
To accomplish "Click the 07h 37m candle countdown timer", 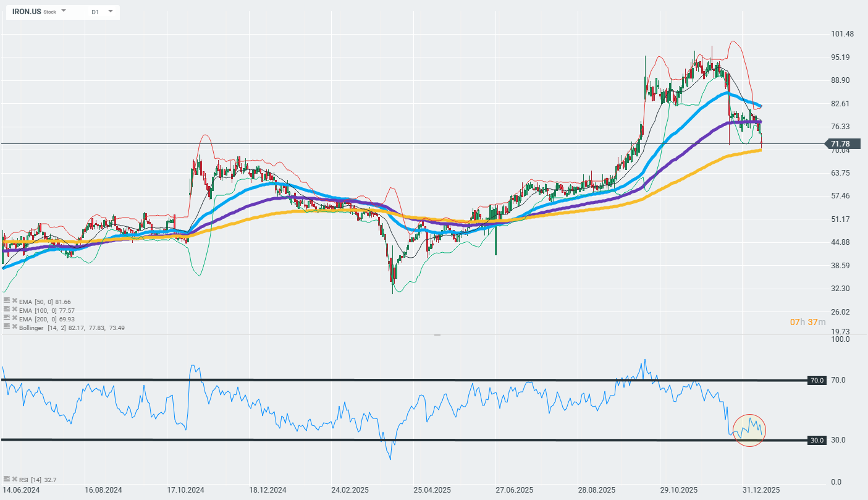I will click(807, 322).
